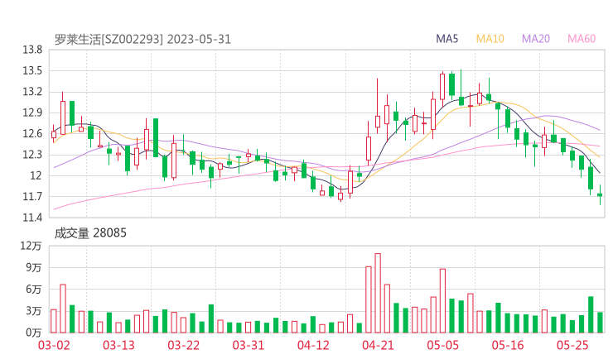Toggle the MA10 moving average legend

coord(490,39)
